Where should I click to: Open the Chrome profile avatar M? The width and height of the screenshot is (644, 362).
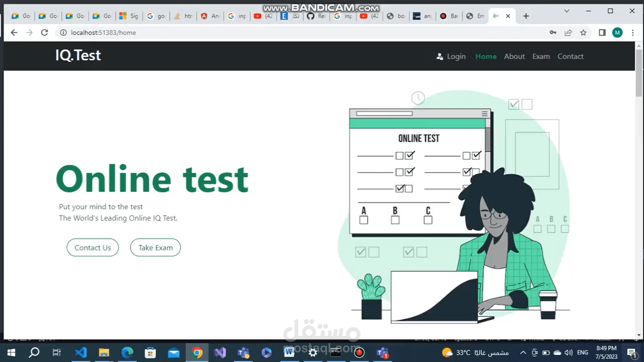tap(618, 33)
